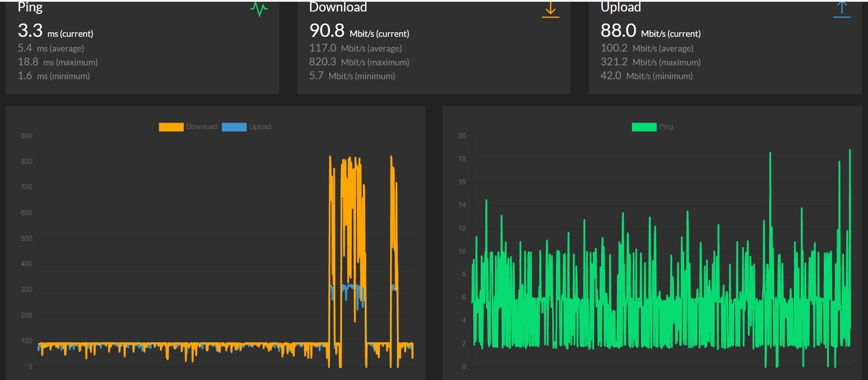Click the orange download arrow icon
Viewport: 868px width, 380px height.
tap(550, 10)
